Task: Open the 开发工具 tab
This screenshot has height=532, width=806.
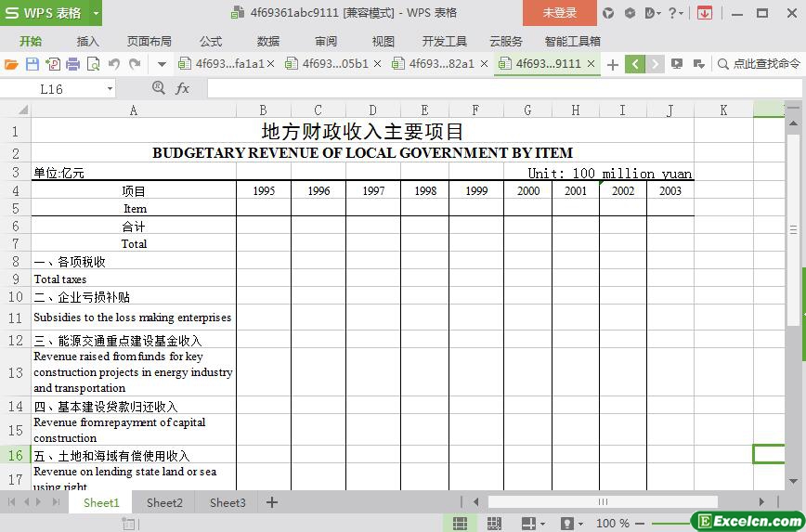Action: [445, 42]
